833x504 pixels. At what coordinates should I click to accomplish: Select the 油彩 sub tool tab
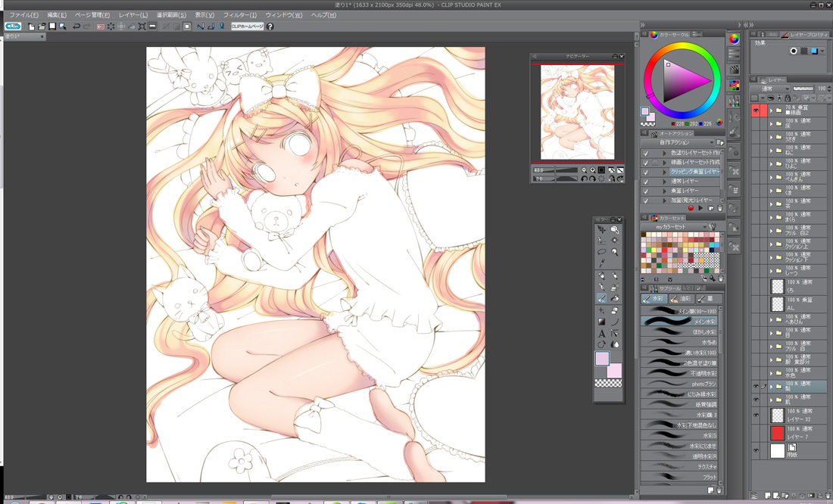click(681, 299)
